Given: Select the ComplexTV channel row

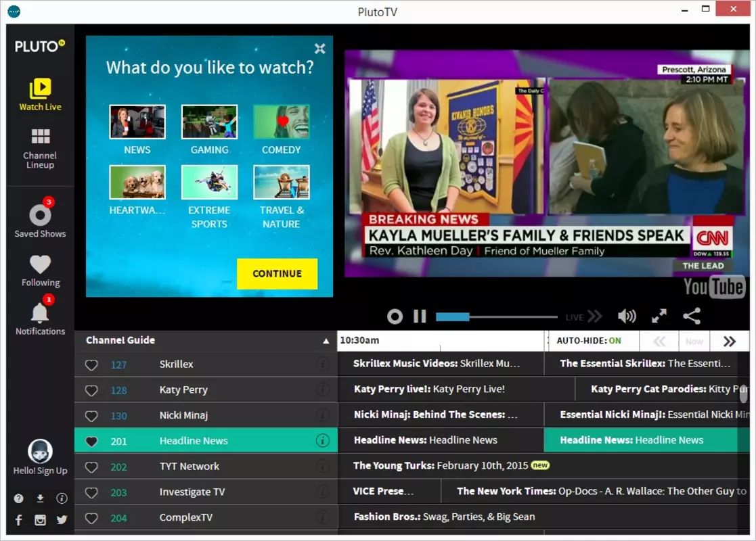Looking at the screenshot, I should 206,517.
